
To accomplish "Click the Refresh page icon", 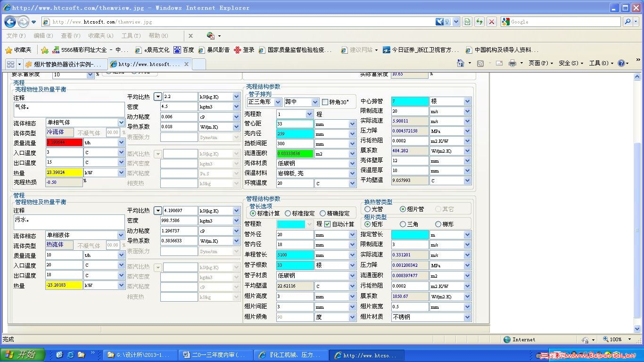I will (x=479, y=22).
